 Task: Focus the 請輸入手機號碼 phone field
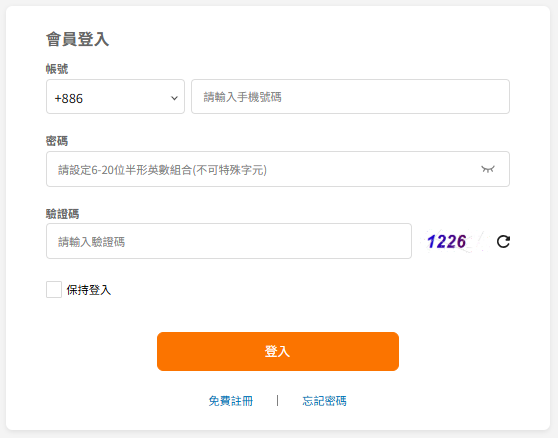[x=351, y=97]
